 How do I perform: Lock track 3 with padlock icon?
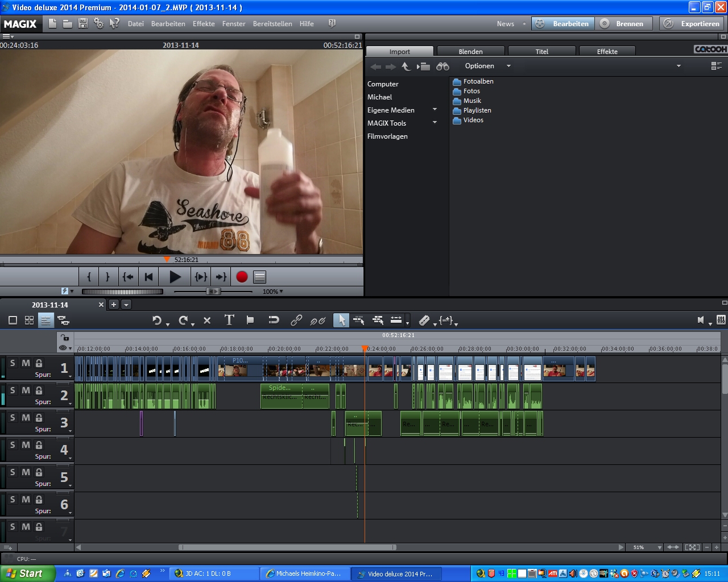pyautogui.click(x=39, y=417)
